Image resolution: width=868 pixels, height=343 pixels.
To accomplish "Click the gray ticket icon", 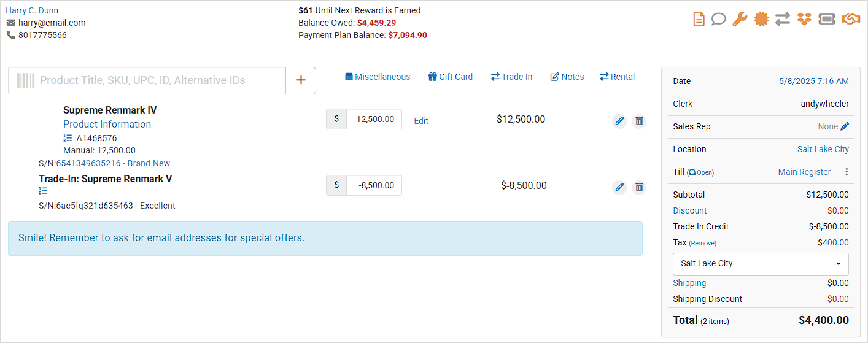I will coord(827,19).
